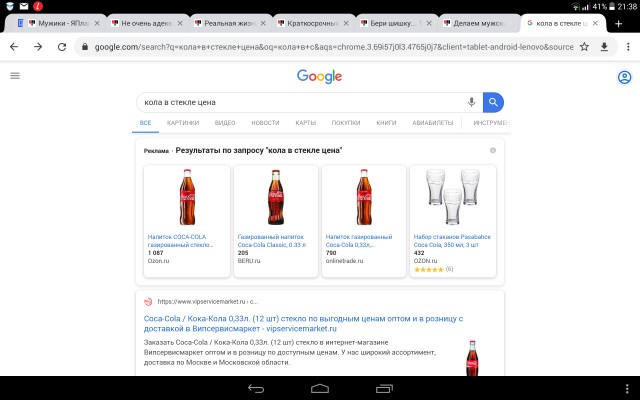Open the Pasabahce glasses set image
640x400 pixels.
(453, 197)
